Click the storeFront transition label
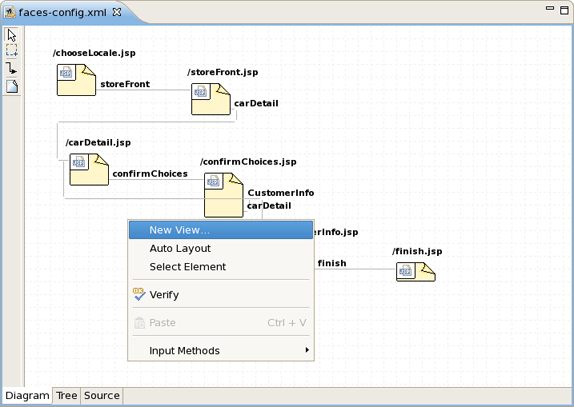 click(125, 84)
